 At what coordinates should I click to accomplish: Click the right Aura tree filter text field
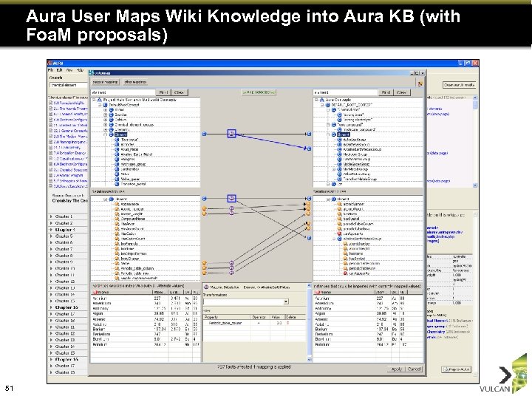tap(345, 92)
